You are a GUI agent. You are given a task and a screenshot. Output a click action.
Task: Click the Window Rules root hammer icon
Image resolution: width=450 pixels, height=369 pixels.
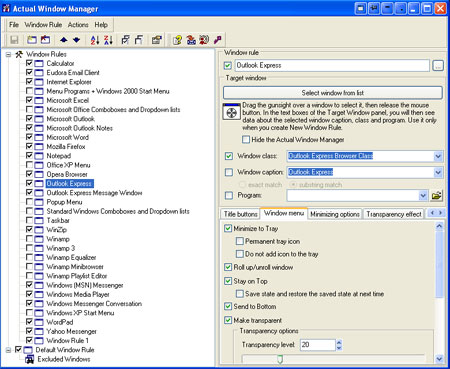19,54
